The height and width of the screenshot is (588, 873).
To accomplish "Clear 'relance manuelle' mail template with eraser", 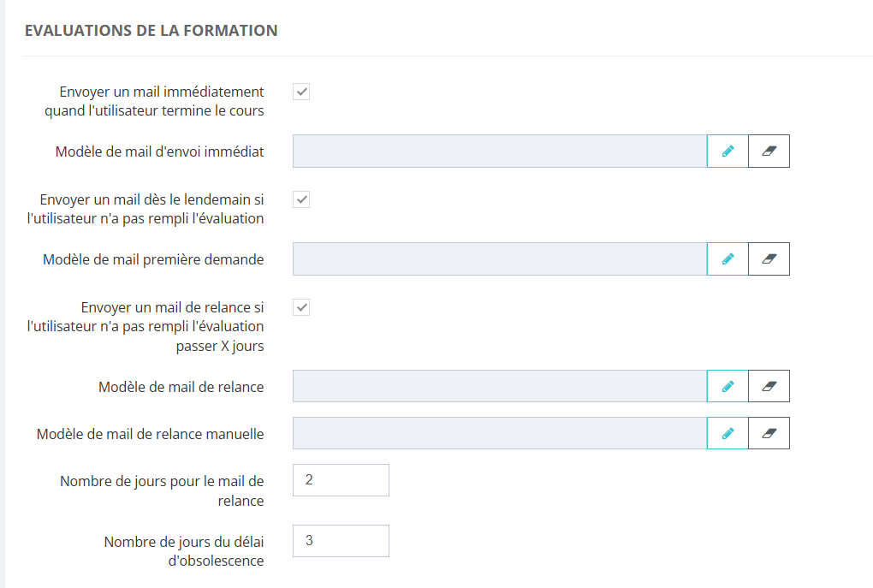I will [769, 433].
